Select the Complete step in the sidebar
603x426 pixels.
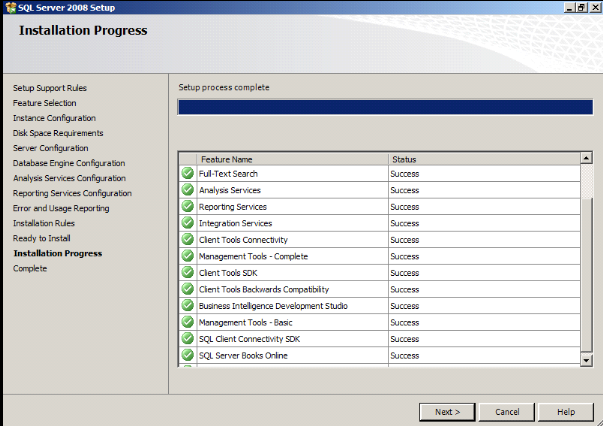pos(30,268)
